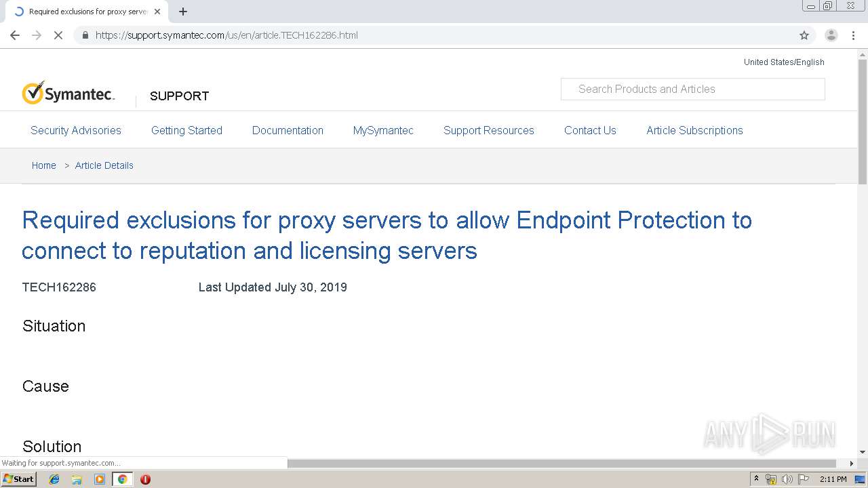868x488 pixels.
Task: Click the Contact Us link
Action: 590,130
